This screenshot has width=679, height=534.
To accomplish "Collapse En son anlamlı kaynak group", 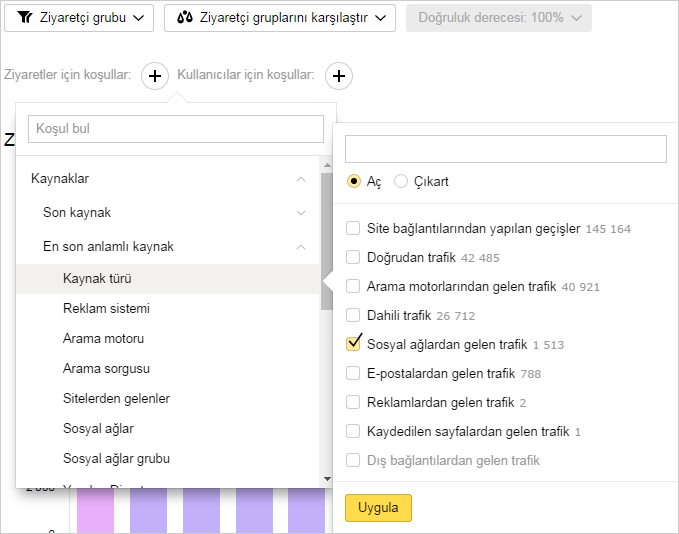I will tap(300, 247).
